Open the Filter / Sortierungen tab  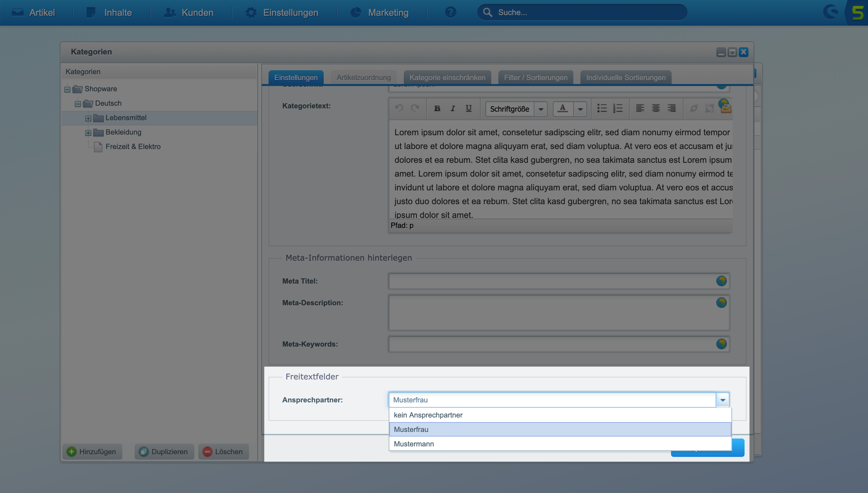coord(535,77)
